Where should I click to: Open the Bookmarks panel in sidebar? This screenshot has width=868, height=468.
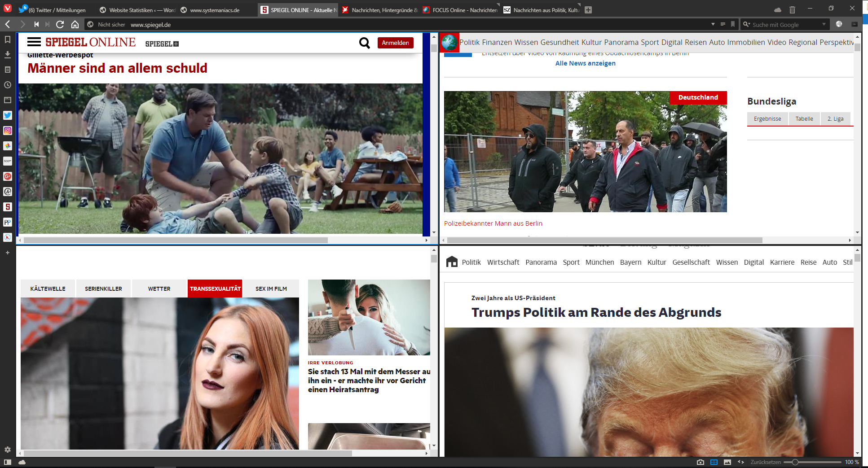[x=8, y=39]
